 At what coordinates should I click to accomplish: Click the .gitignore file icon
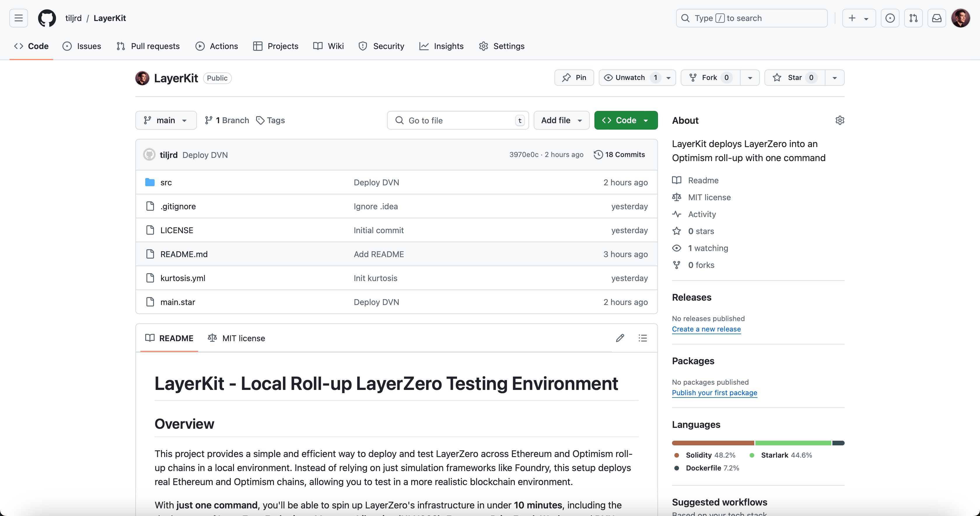tap(150, 206)
